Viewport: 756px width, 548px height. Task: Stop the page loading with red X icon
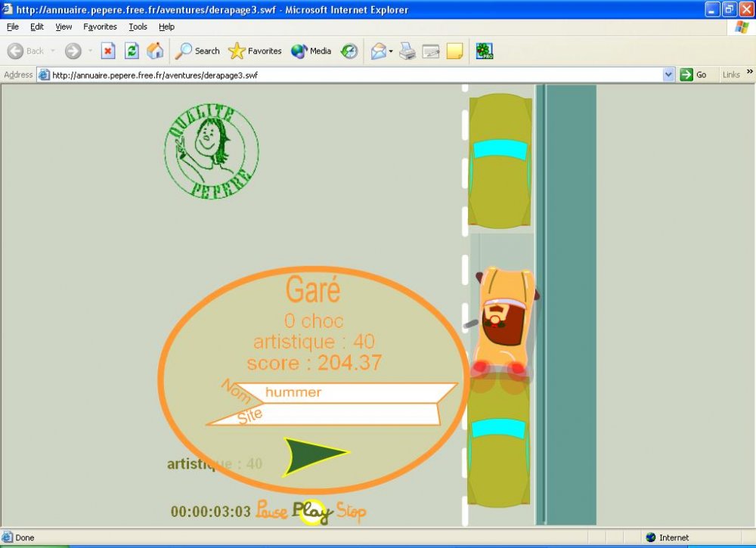[x=108, y=51]
